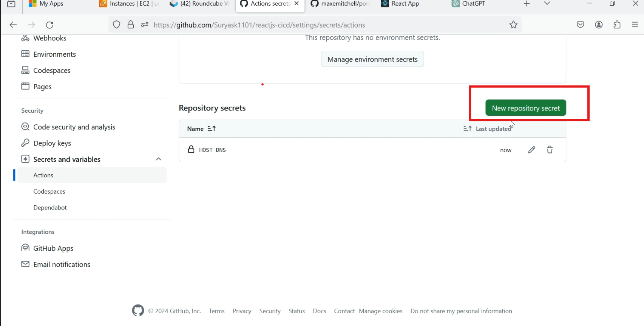Click Manage environment secrets button
This screenshot has width=644, height=326.
(x=372, y=59)
